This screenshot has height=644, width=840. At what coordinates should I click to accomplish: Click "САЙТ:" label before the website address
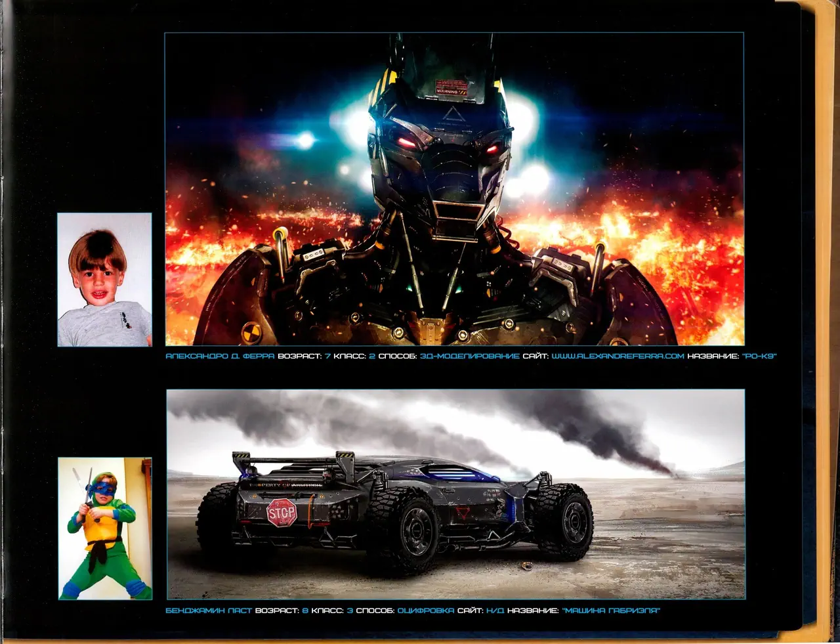coord(535,356)
